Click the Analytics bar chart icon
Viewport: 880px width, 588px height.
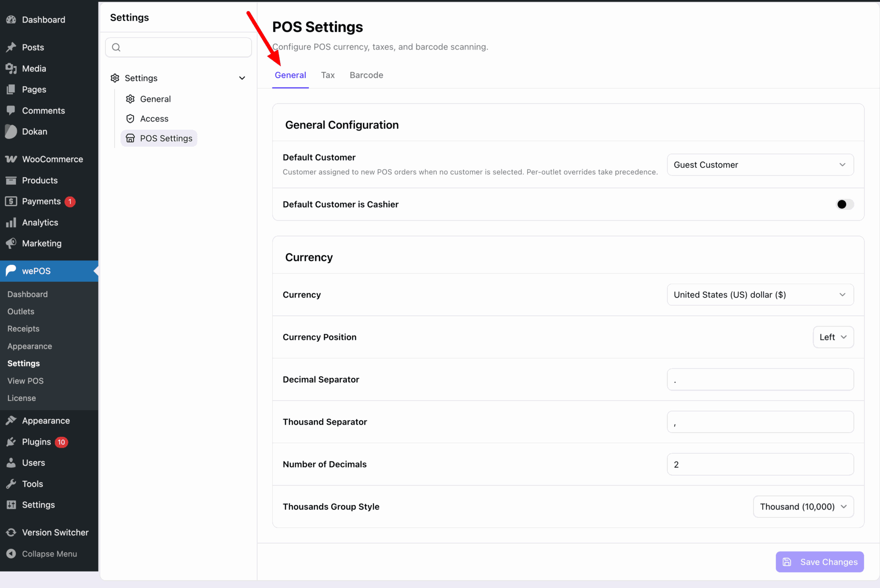pyautogui.click(x=11, y=222)
